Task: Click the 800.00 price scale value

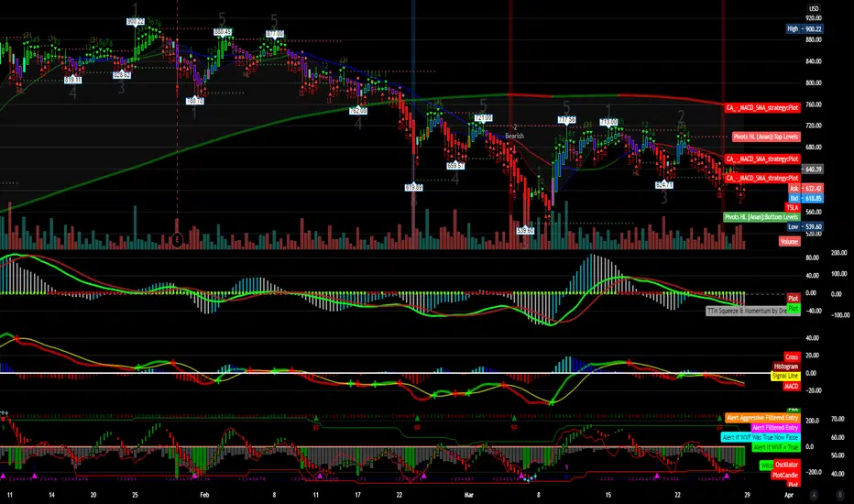Action: pyautogui.click(x=813, y=83)
